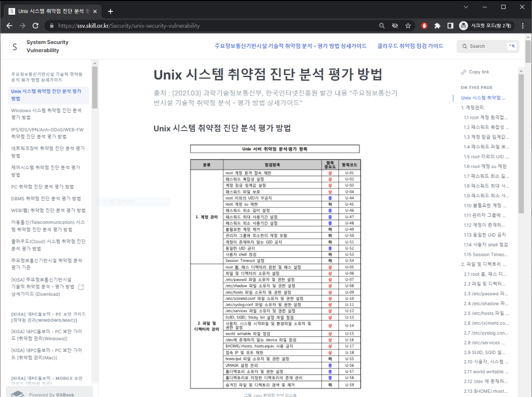The width and height of the screenshot is (532, 397).
Task: Open WEB(웹) 취약점 진단 분석 평가 방법
Action: pos(48,211)
